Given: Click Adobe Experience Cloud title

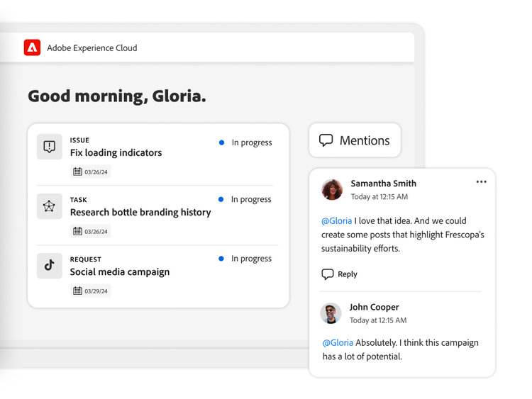Looking at the screenshot, I should [x=92, y=48].
